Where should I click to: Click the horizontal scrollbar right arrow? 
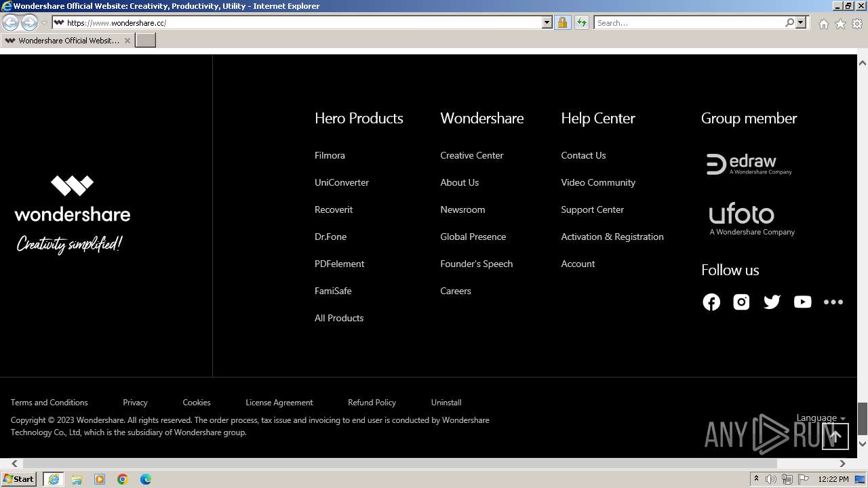[x=842, y=464]
